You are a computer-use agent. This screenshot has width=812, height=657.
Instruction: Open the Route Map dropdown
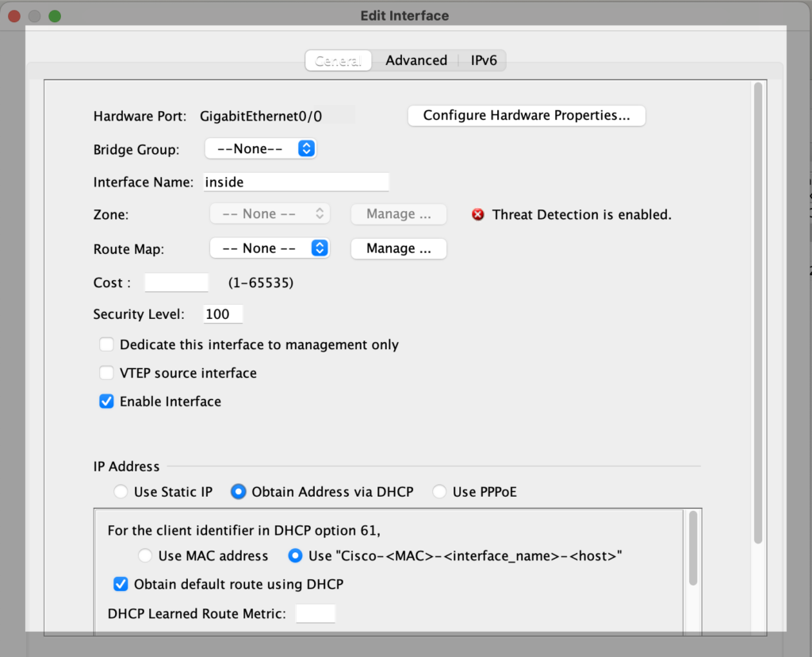(269, 248)
